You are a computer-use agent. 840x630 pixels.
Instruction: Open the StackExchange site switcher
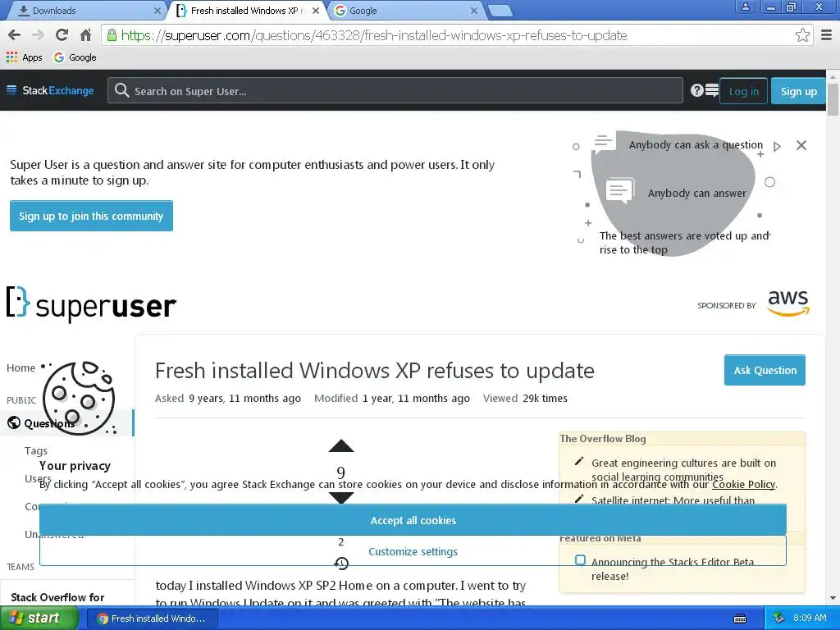(x=50, y=90)
